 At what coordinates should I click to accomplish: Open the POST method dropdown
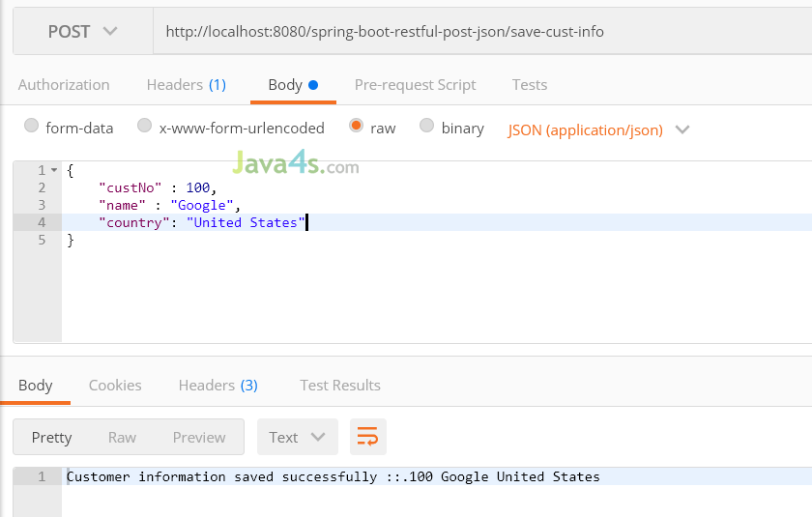(83, 31)
